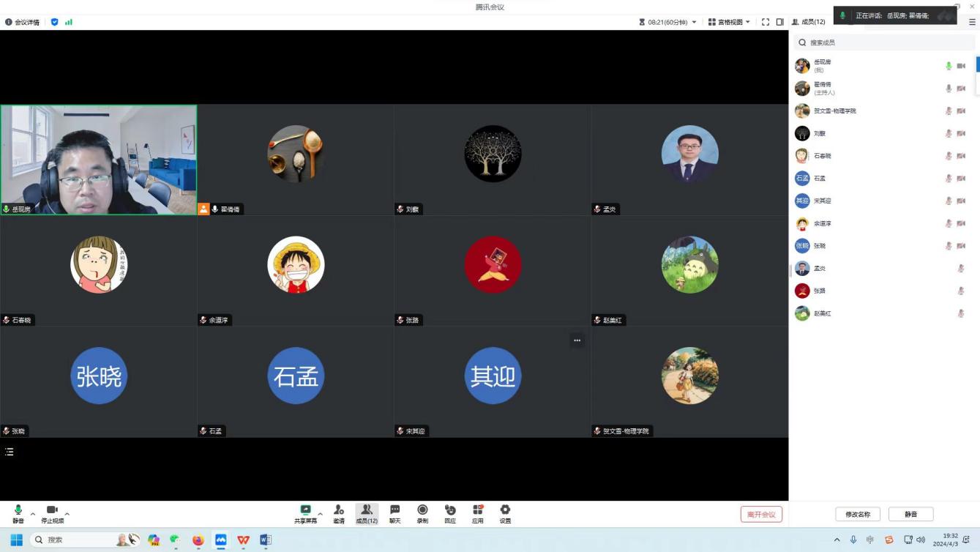Open the 邀请 (Invite) icon in toolbar

coord(338,512)
